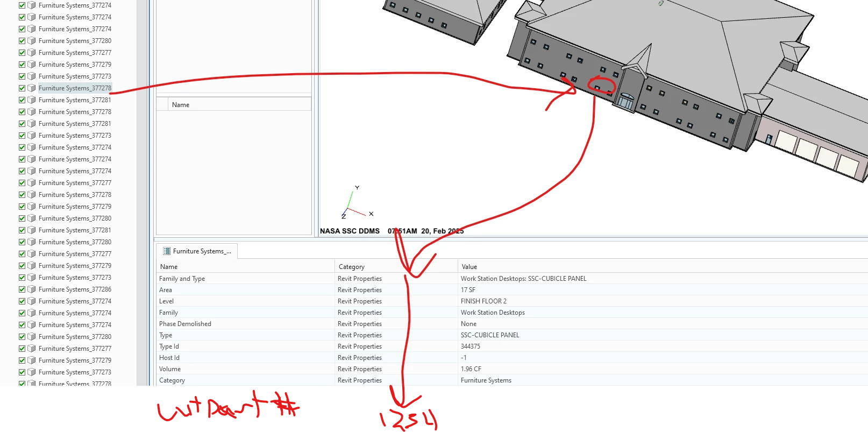Click the white garage doors on the annex
The image size is (868, 432).
click(816, 152)
